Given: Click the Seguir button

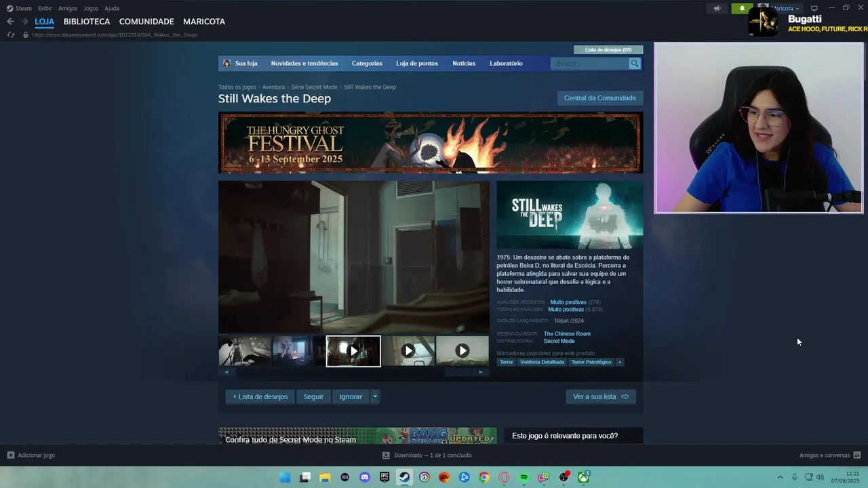Looking at the screenshot, I should click(313, 396).
